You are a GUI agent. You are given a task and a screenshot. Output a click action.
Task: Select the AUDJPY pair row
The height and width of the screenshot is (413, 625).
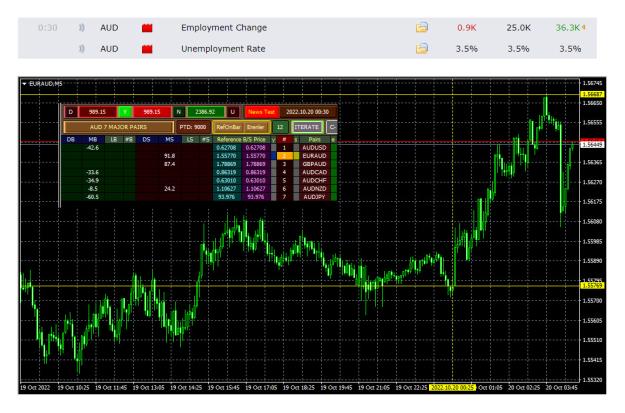coord(314,197)
